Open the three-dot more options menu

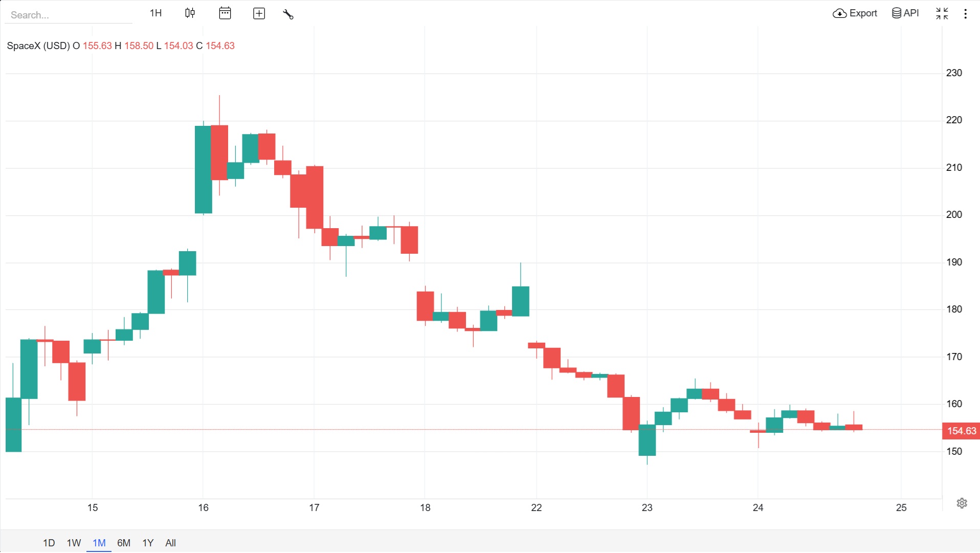click(x=965, y=14)
